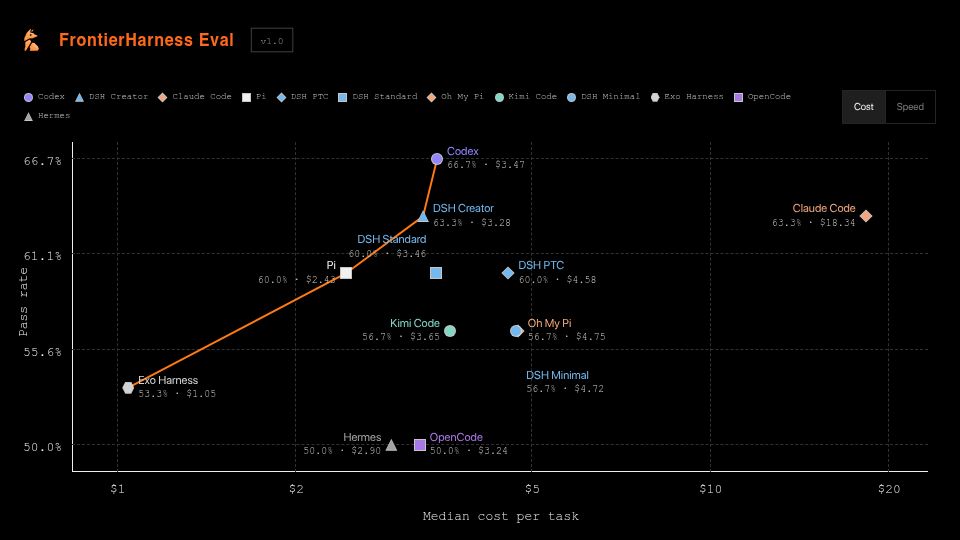This screenshot has width=960, height=540.
Task: Select the Claude Code diamond data point
Action: point(866,216)
